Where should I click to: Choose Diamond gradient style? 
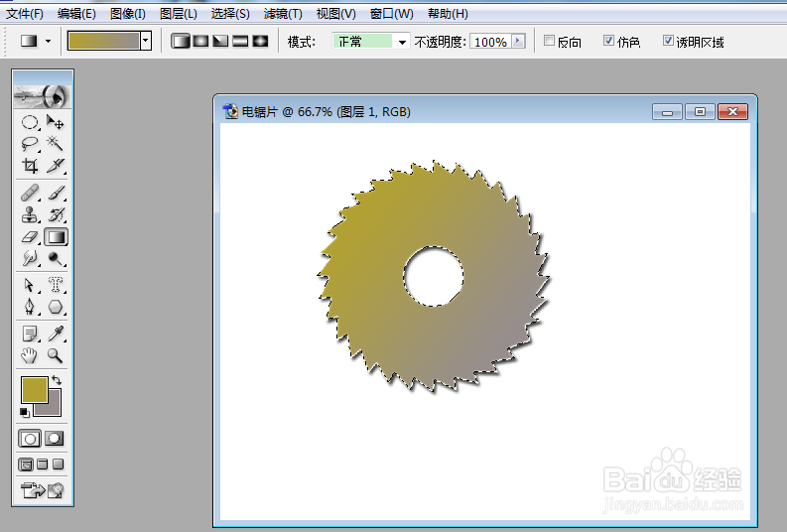[x=260, y=41]
